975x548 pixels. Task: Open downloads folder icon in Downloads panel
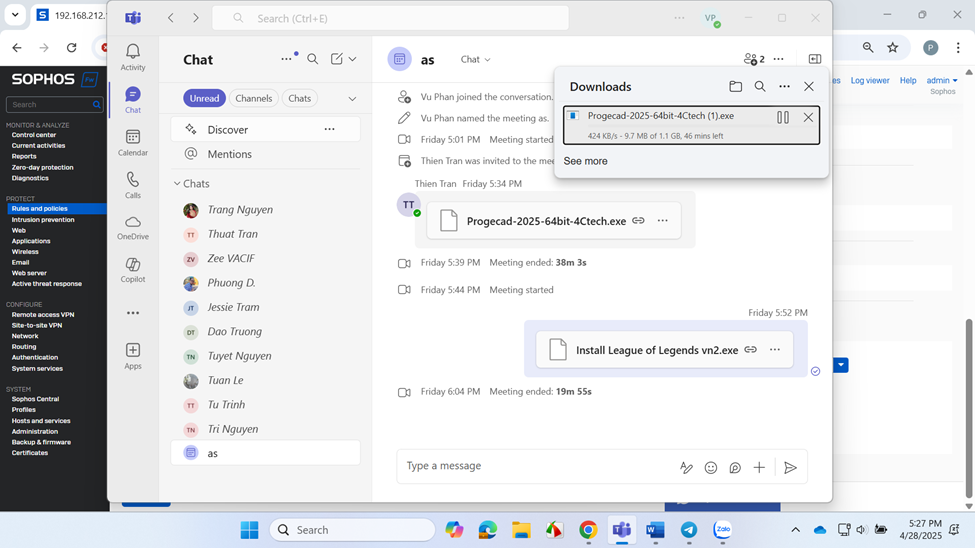pos(735,87)
